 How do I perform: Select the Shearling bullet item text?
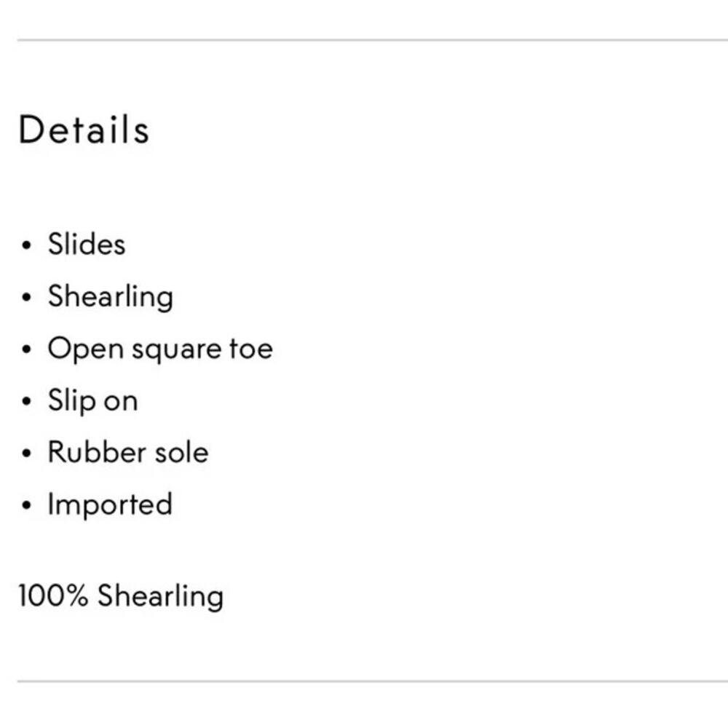tap(110, 296)
